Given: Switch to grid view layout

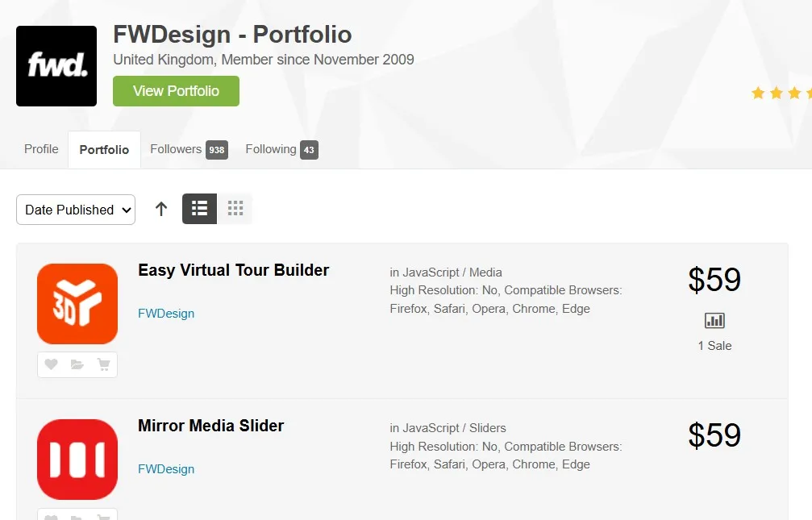Looking at the screenshot, I should point(235,209).
